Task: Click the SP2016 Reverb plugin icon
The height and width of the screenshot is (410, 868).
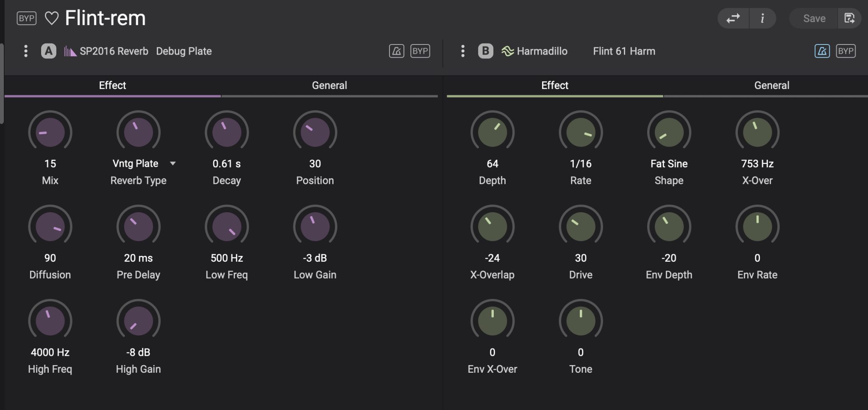Action: click(x=70, y=51)
